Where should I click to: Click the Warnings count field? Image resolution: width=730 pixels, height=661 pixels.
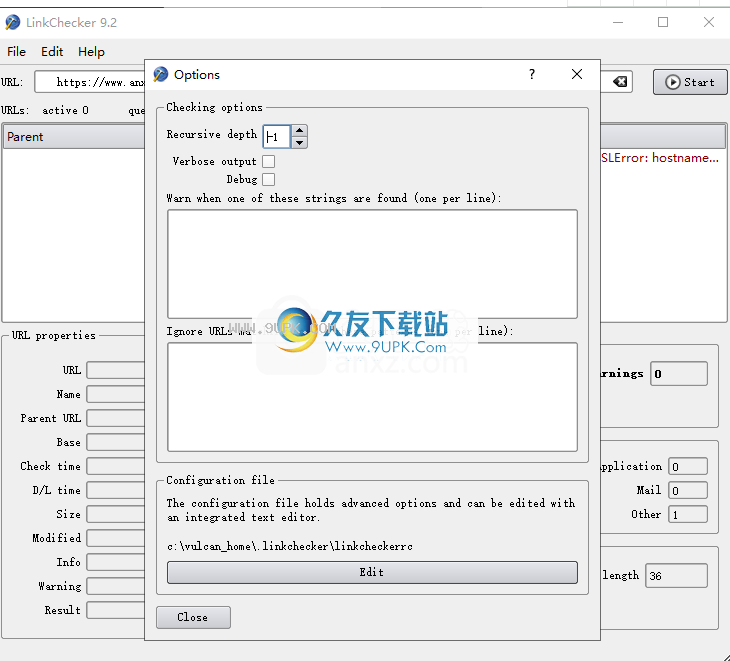coord(679,374)
